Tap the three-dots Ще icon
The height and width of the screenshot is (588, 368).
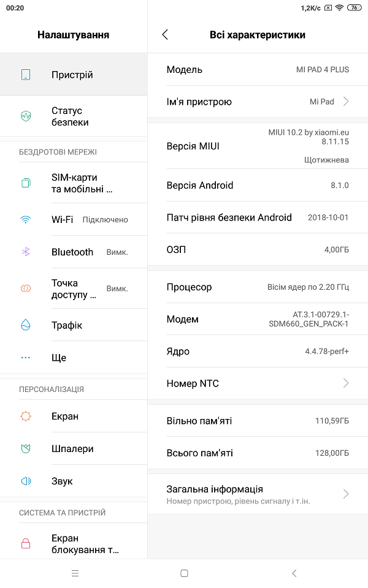pyautogui.click(x=26, y=357)
